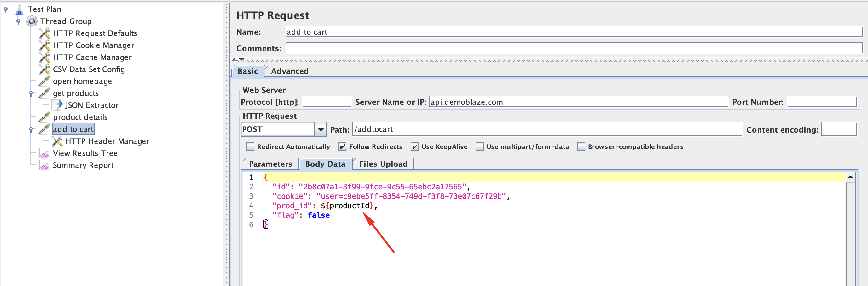Click the "cookie" line in body data
868x286 pixels.
tap(391, 196)
